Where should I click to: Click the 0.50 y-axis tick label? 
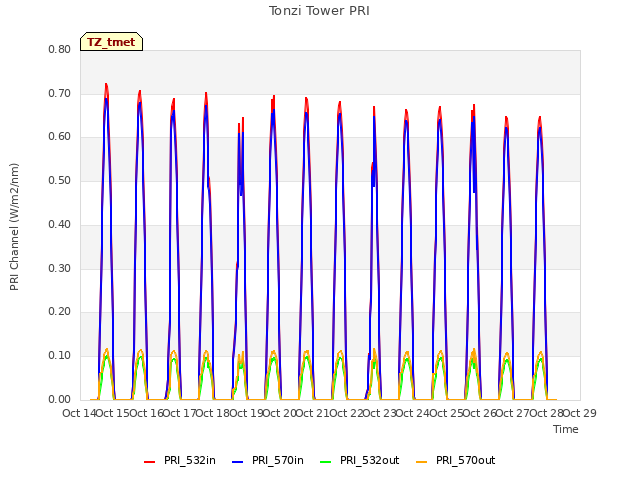click(60, 180)
